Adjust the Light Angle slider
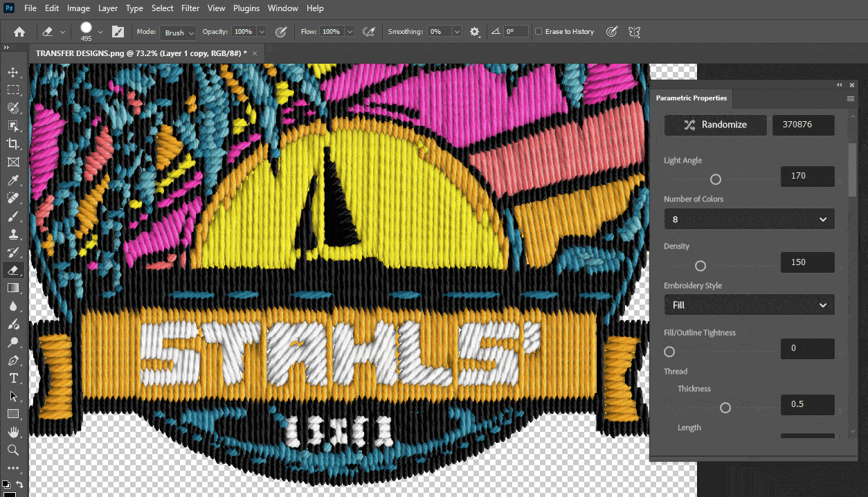 (x=716, y=179)
